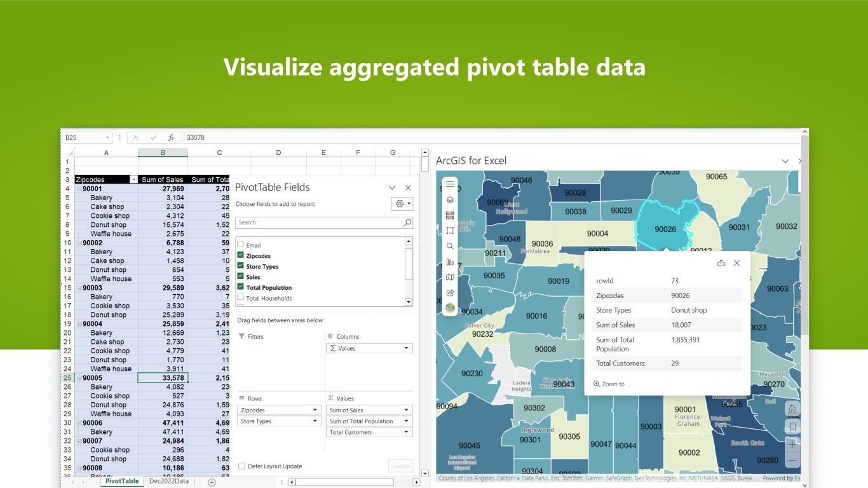
Task: Open map bookmarks button
Action: pos(792,426)
